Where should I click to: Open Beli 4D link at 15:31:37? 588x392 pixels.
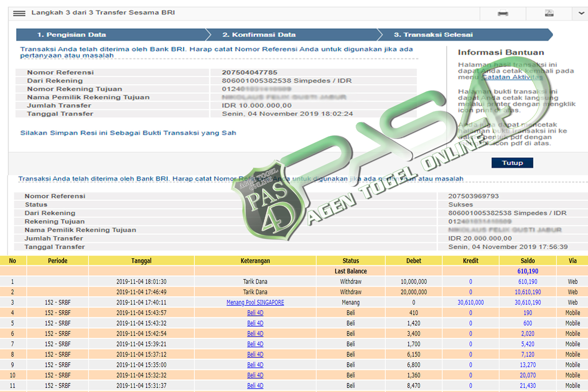pyautogui.click(x=255, y=386)
